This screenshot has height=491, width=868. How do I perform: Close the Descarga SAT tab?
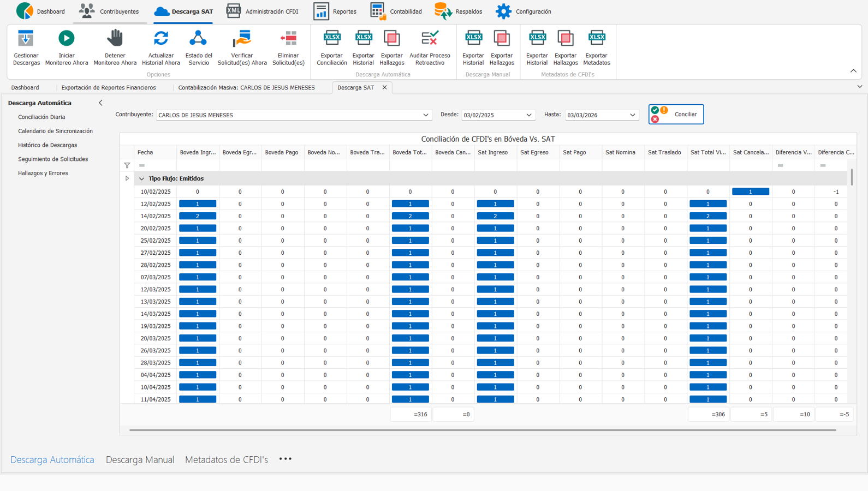click(x=384, y=87)
